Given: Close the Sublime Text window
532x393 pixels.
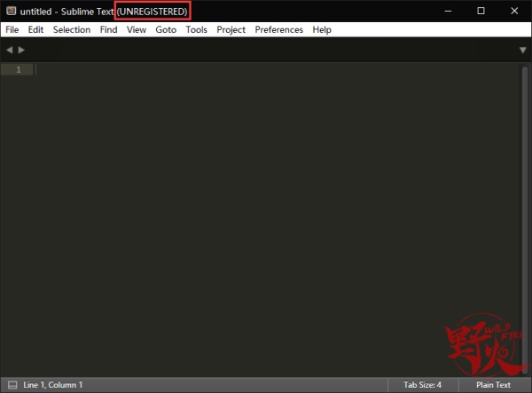Looking at the screenshot, I should [x=514, y=12].
